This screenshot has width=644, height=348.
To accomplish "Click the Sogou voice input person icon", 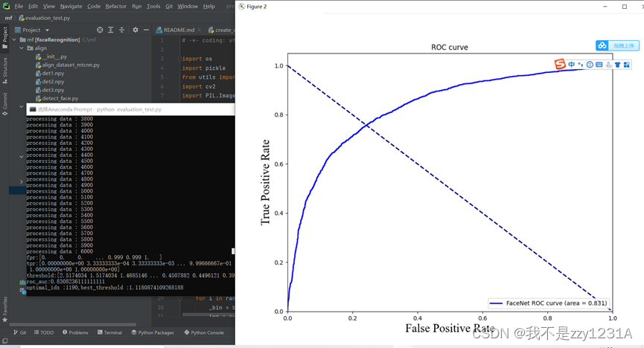I will point(609,65).
